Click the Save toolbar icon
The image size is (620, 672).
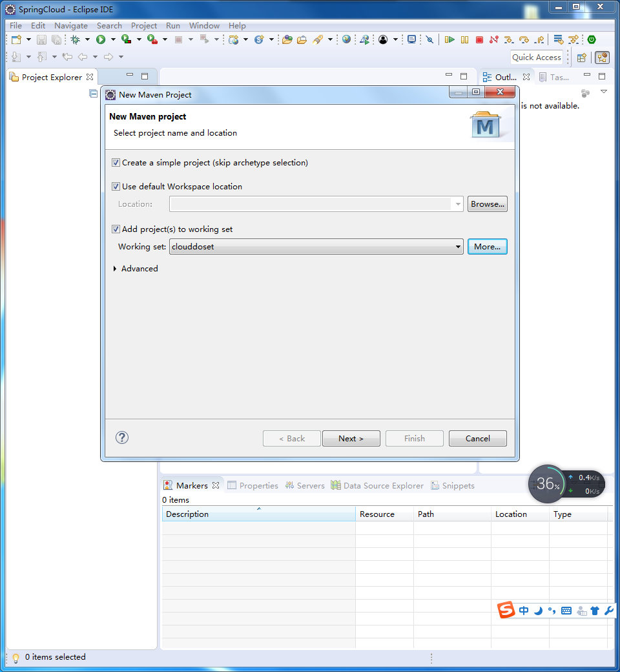(x=41, y=40)
